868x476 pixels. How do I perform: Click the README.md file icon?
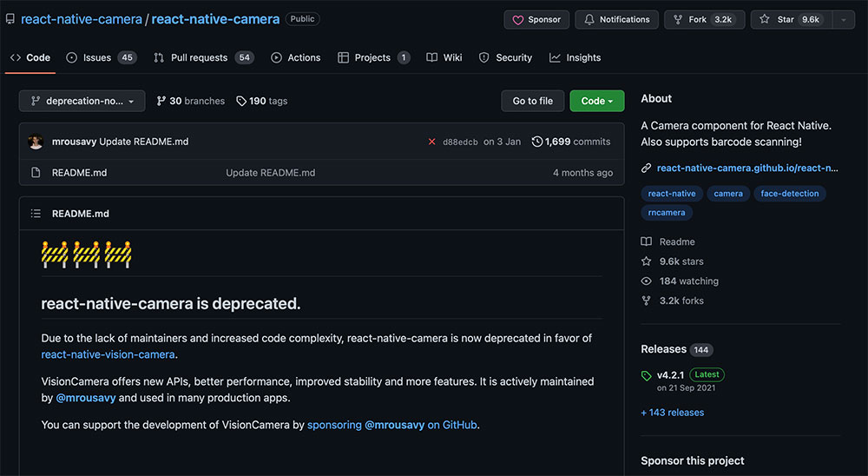[x=36, y=173]
